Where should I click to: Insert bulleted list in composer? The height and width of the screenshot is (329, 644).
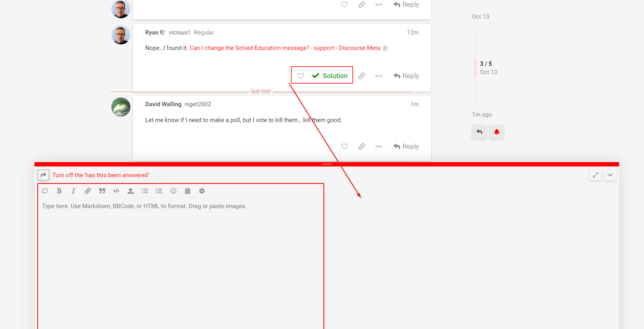[145, 191]
